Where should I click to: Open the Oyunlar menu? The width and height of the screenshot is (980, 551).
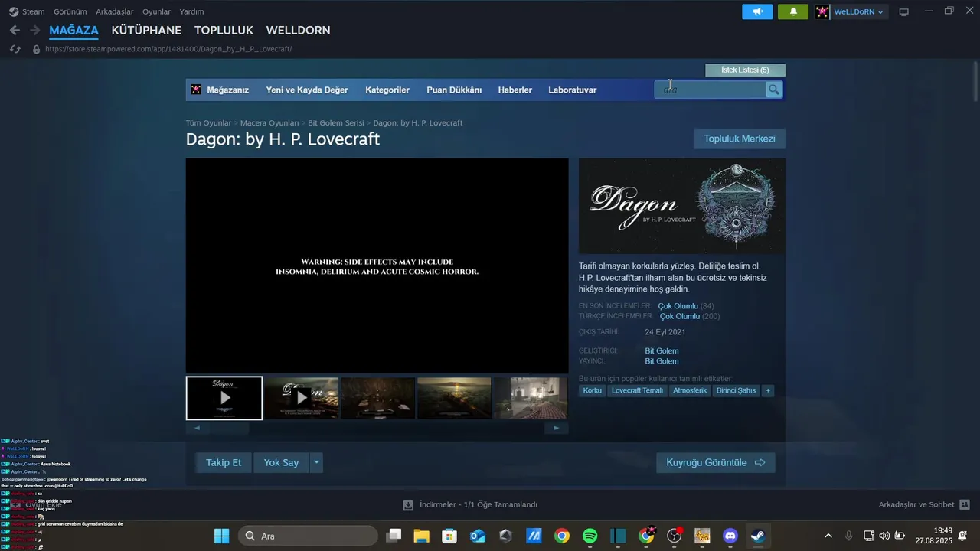(x=157, y=11)
